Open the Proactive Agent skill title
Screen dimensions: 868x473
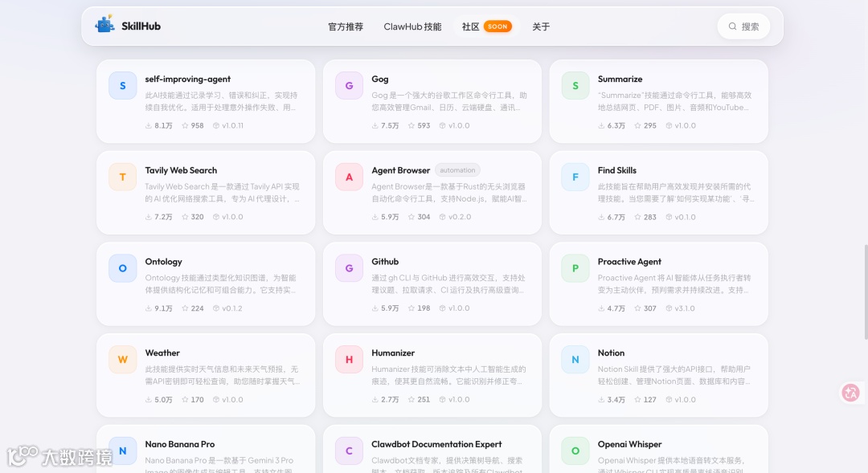(629, 262)
